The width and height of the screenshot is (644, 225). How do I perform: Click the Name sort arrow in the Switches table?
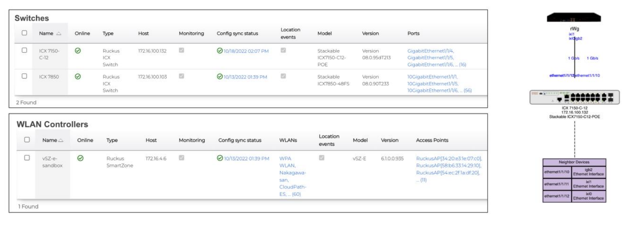pos(59,33)
